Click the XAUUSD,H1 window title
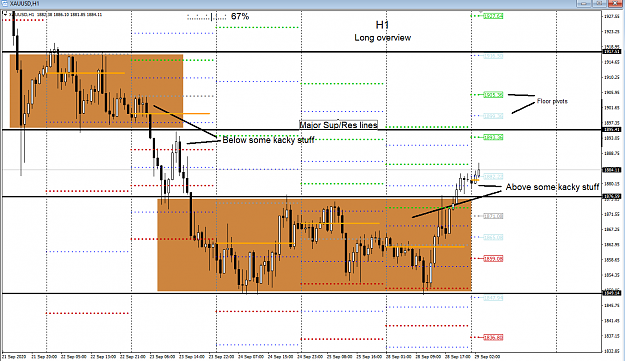Image resolution: width=625 pixels, height=361 pixels. (x=24, y=4)
